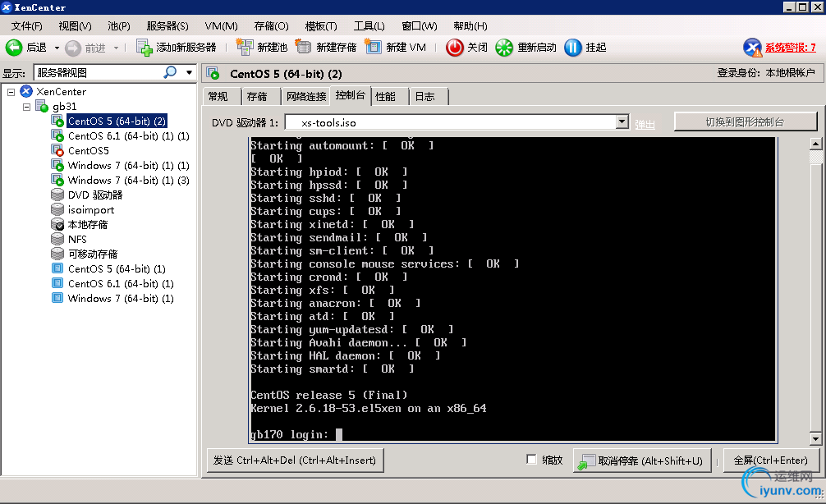
Task: Select CentOS 6.1 (64-bit) (1) (1) VM
Action: 129,136
